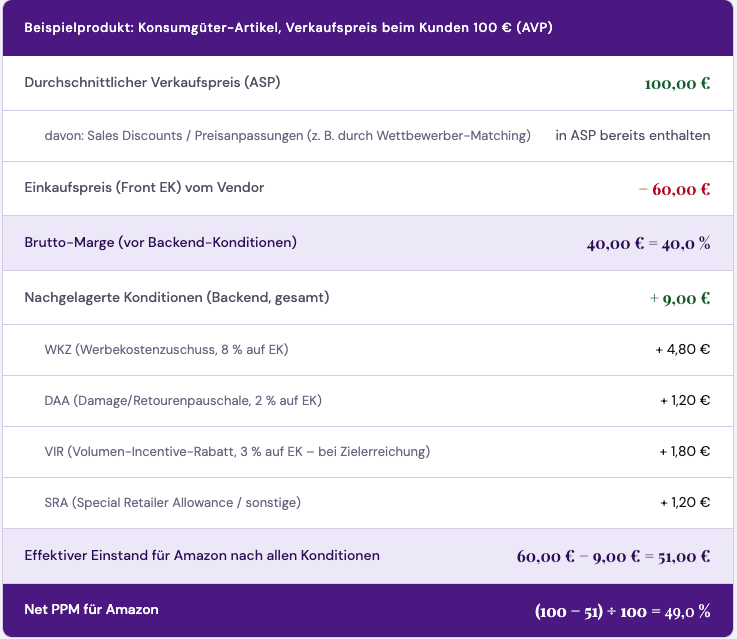Click the 60,00 € − 9,00 € = 51,00 € result
Viewport: 737px width, 639px height.
(613, 556)
